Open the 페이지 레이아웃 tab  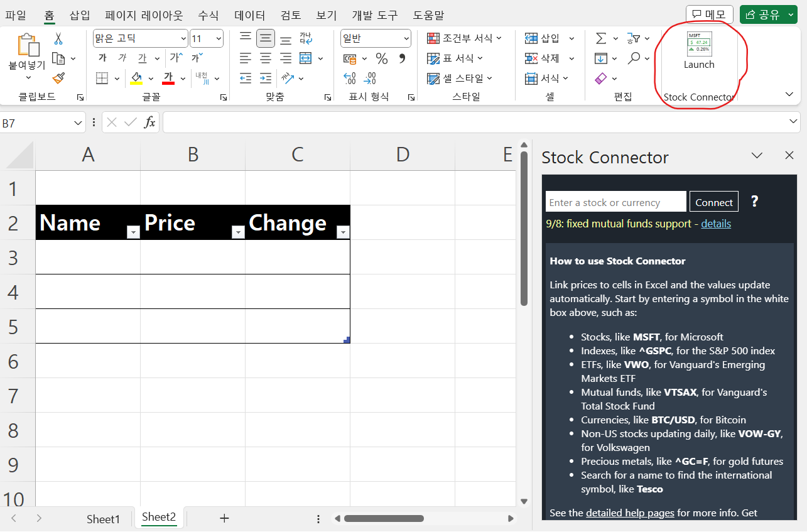click(x=144, y=14)
